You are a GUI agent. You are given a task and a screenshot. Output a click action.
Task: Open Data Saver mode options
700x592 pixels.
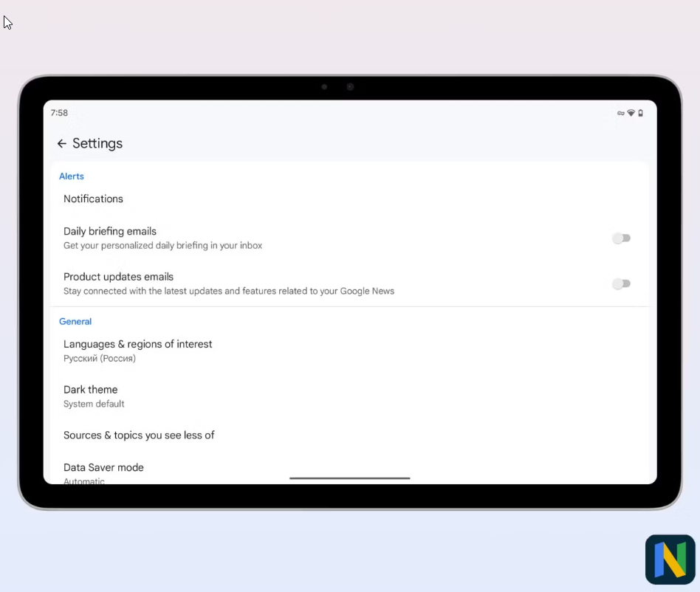(103, 468)
